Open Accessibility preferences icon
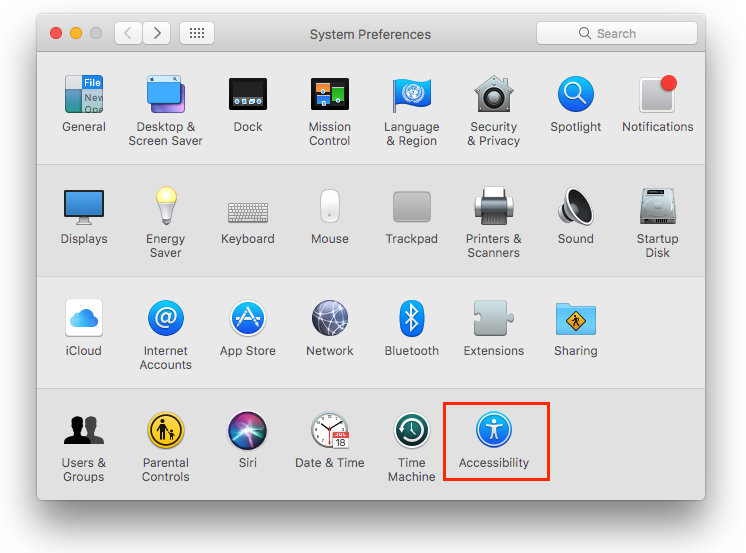746x553 pixels. (x=494, y=430)
